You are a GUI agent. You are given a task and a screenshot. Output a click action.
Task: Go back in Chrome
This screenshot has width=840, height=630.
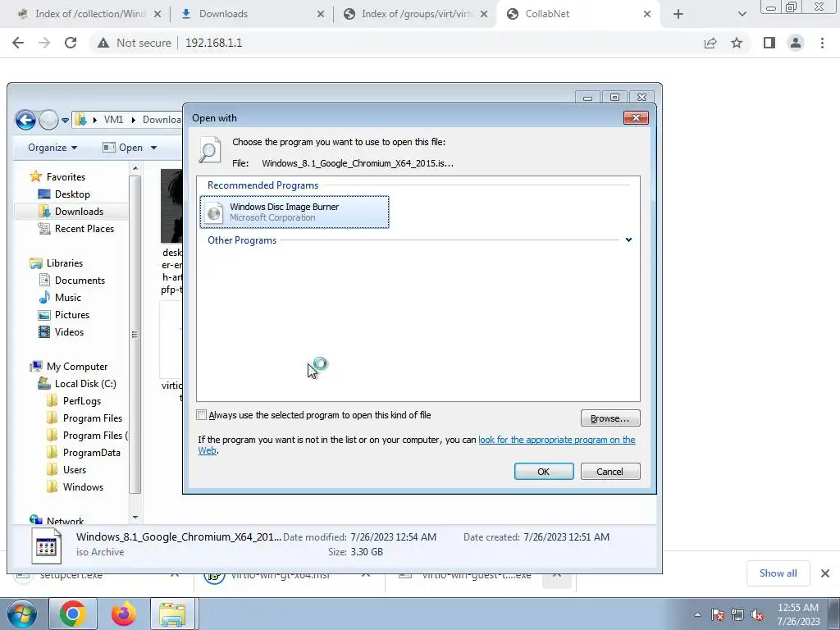[x=18, y=43]
